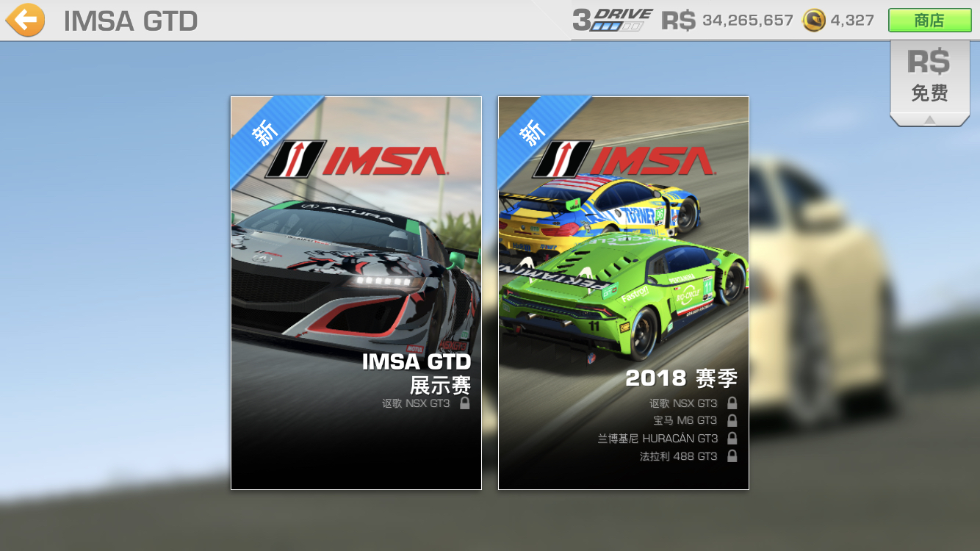Screen dimensions: 980x551
Task: Tap the gold coin currency icon
Action: tap(814, 20)
